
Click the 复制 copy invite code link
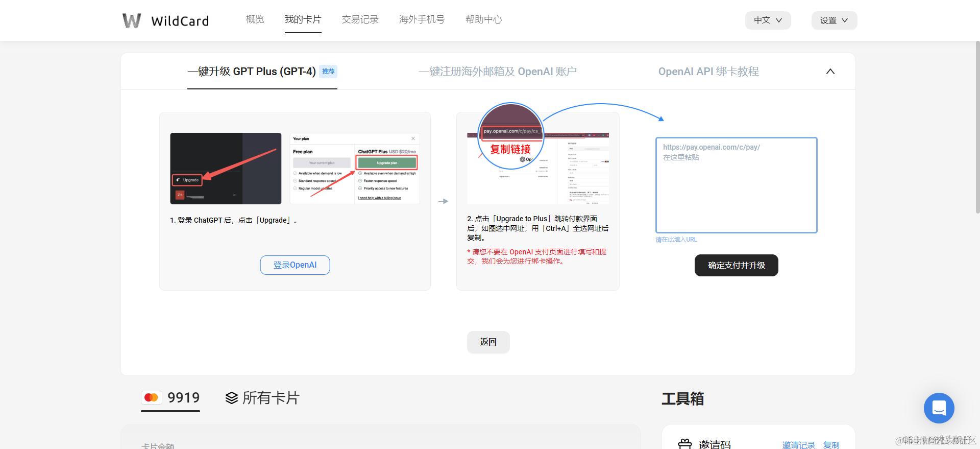click(x=831, y=445)
